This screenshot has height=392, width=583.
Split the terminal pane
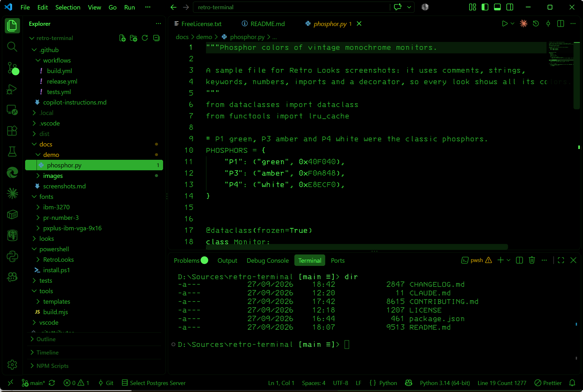(519, 260)
